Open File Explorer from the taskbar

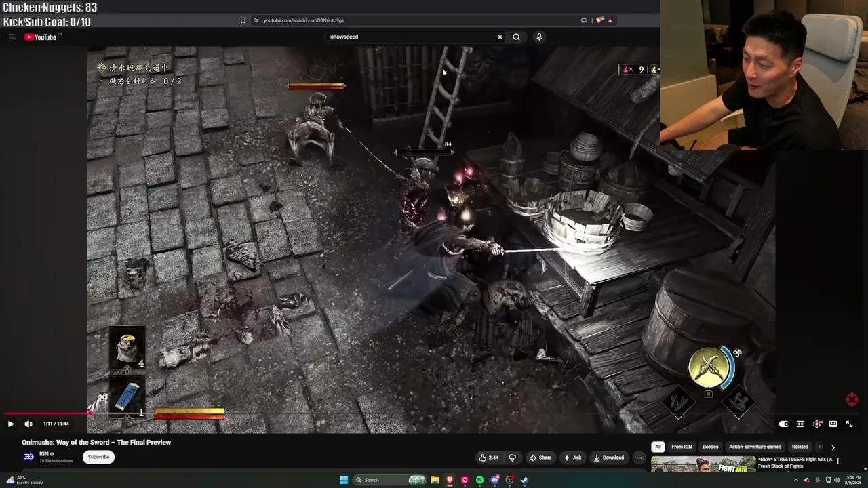435,480
